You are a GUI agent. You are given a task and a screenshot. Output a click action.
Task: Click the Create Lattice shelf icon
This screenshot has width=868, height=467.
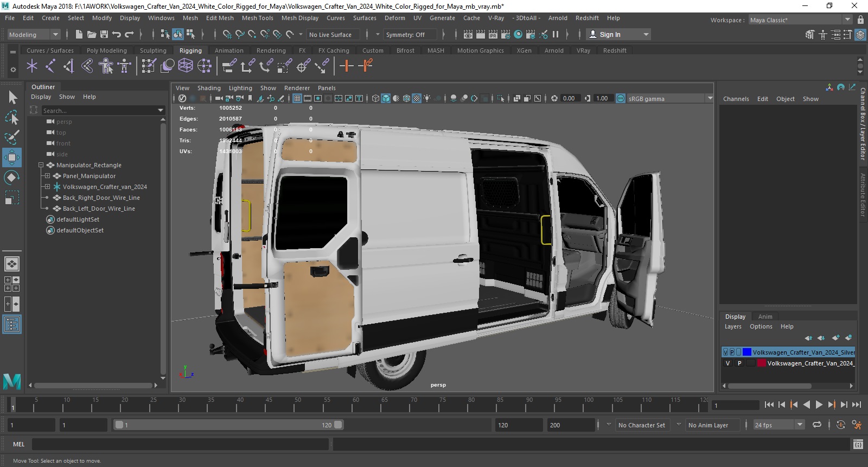click(x=186, y=66)
